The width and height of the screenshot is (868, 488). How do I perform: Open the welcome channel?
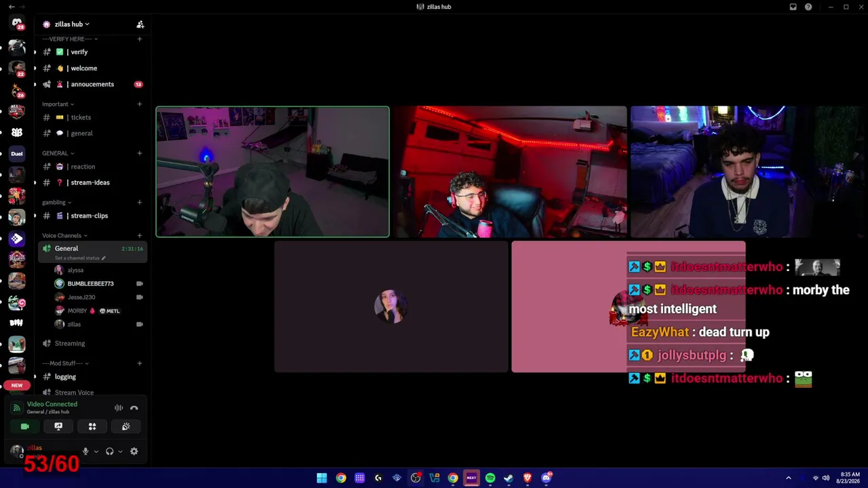coord(93,68)
